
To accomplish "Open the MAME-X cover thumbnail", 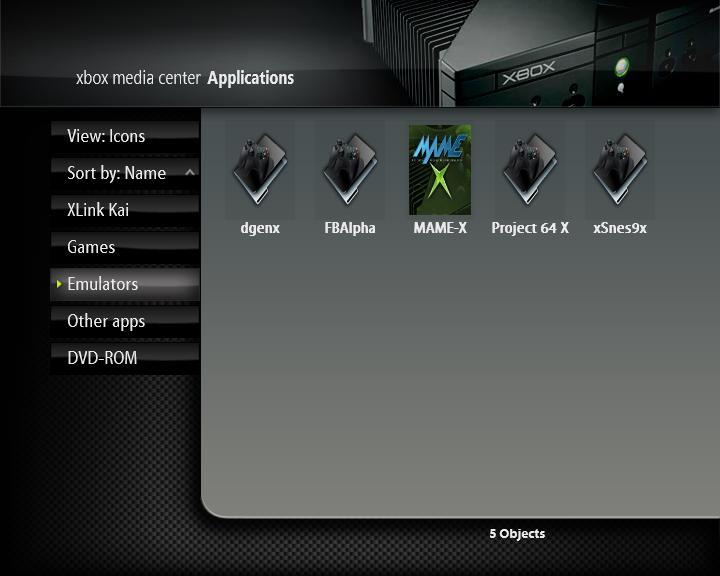I will click(440, 169).
